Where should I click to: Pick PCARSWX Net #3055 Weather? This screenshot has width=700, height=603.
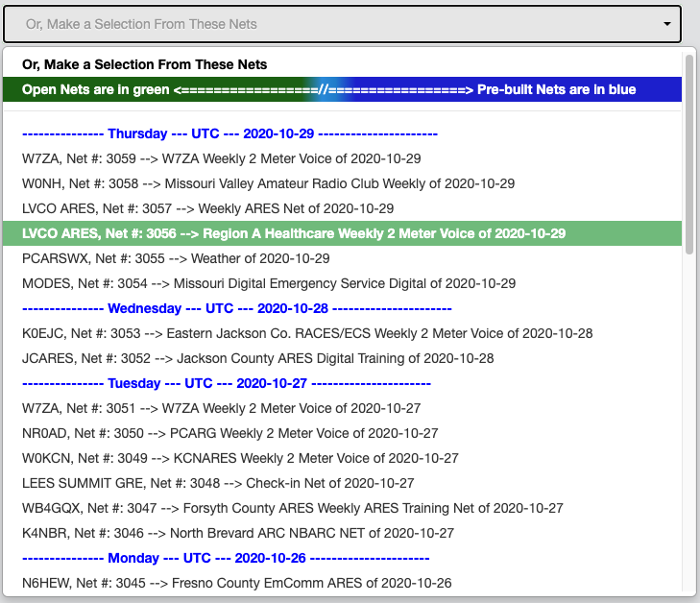342,258
